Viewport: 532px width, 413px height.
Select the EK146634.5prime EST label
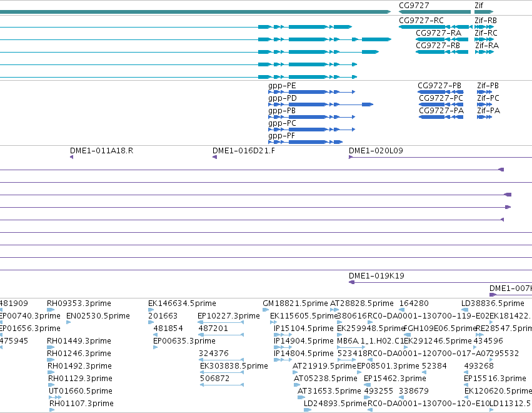point(182,303)
